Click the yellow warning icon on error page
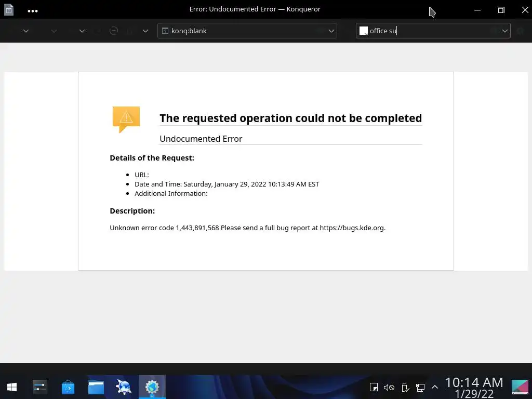The image size is (532, 399). (126, 119)
